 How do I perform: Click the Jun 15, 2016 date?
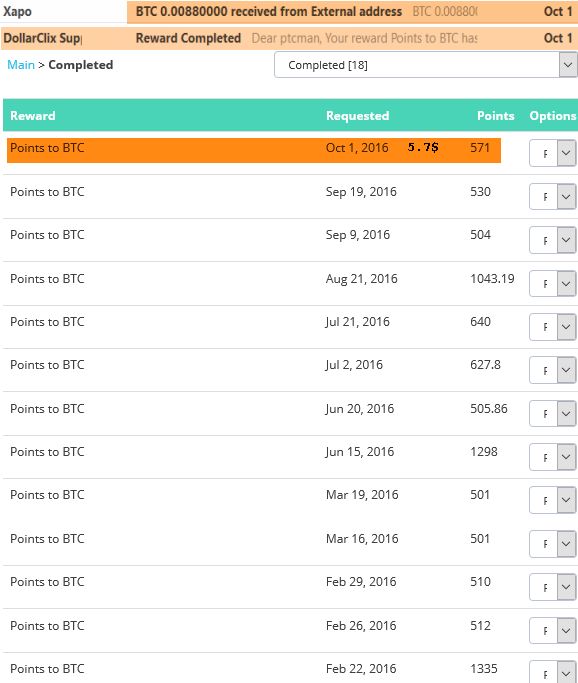pos(359,452)
